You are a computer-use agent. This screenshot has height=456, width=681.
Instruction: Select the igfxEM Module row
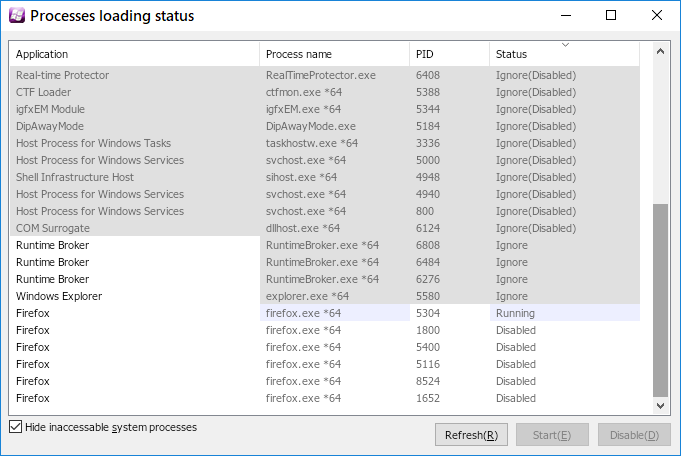pos(325,109)
